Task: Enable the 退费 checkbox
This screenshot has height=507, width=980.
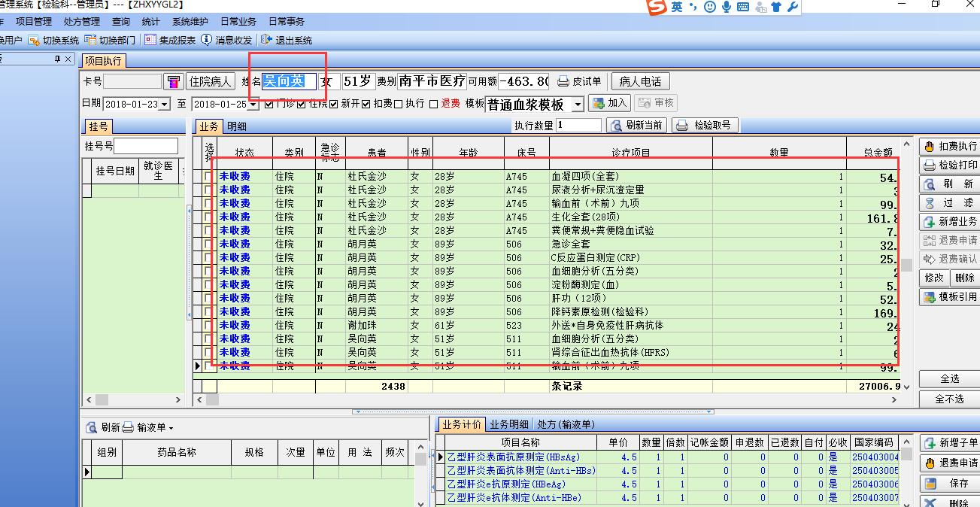Action: (x=433, y=104)
